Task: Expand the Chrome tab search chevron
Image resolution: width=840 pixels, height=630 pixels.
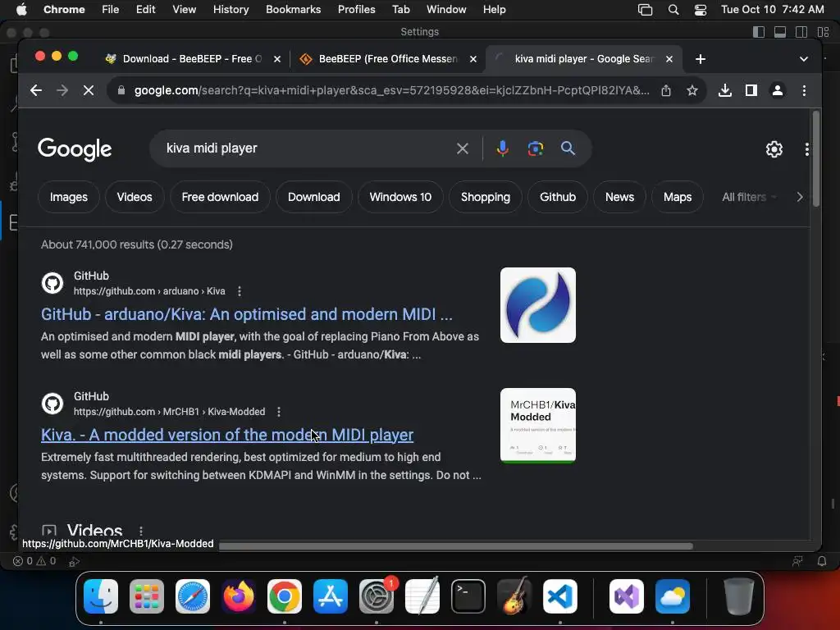Action: click(804, 59)
